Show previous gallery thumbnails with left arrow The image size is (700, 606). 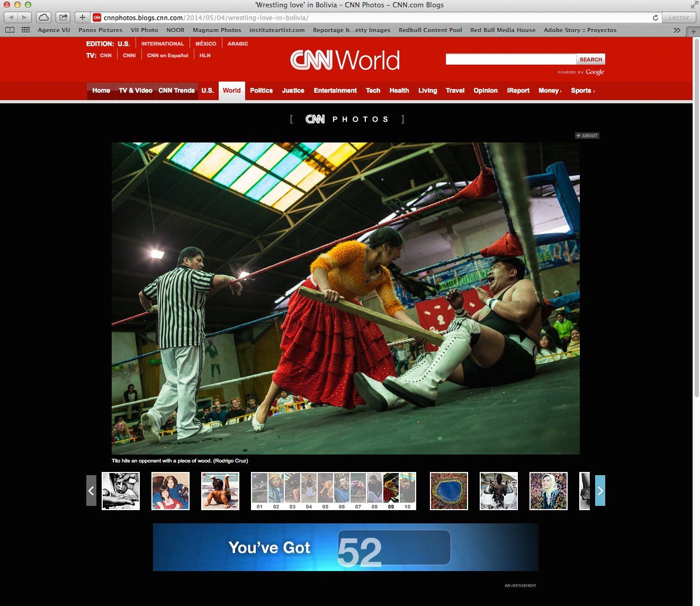91,491
